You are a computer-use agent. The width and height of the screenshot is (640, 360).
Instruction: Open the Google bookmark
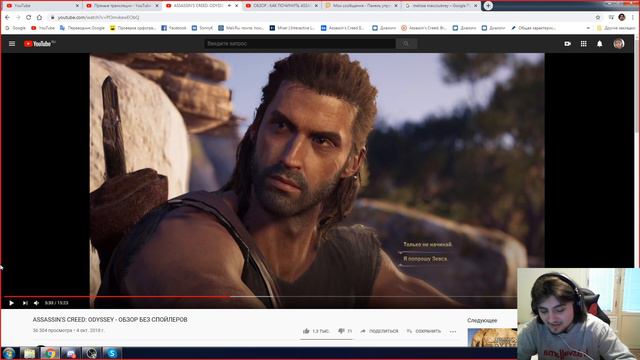(x=15, y=28)
